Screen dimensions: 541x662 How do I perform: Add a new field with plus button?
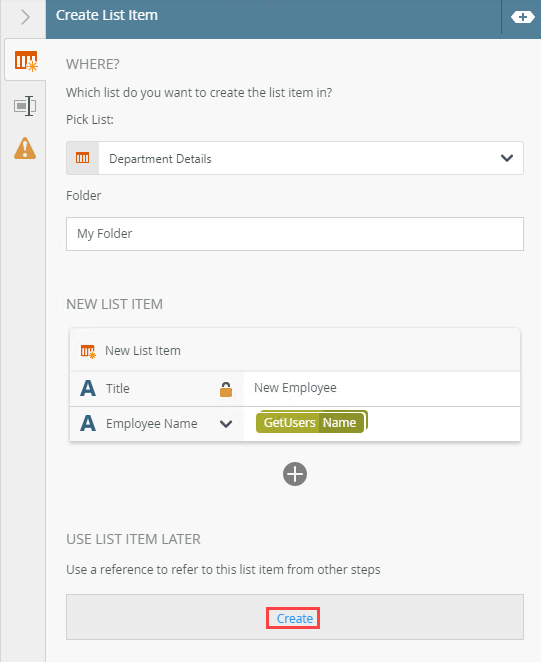295,474
